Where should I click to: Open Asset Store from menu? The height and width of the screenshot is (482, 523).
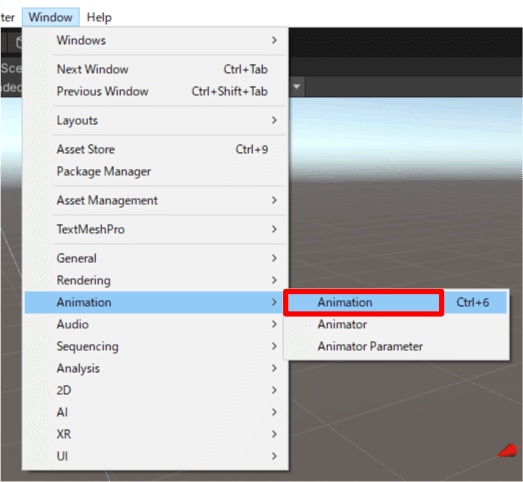tap(155, 149)
